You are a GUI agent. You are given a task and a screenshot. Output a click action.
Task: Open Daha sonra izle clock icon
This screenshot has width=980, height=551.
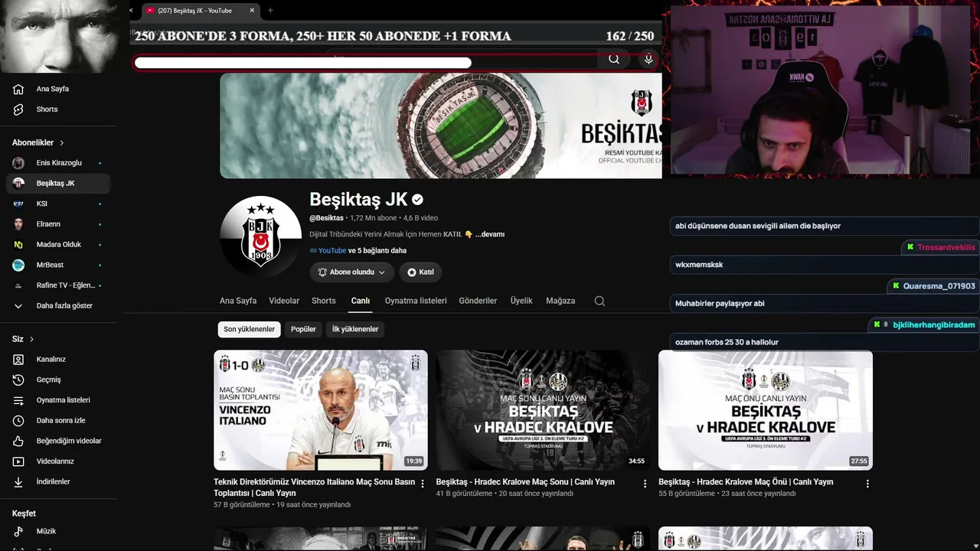pos(18,420)
